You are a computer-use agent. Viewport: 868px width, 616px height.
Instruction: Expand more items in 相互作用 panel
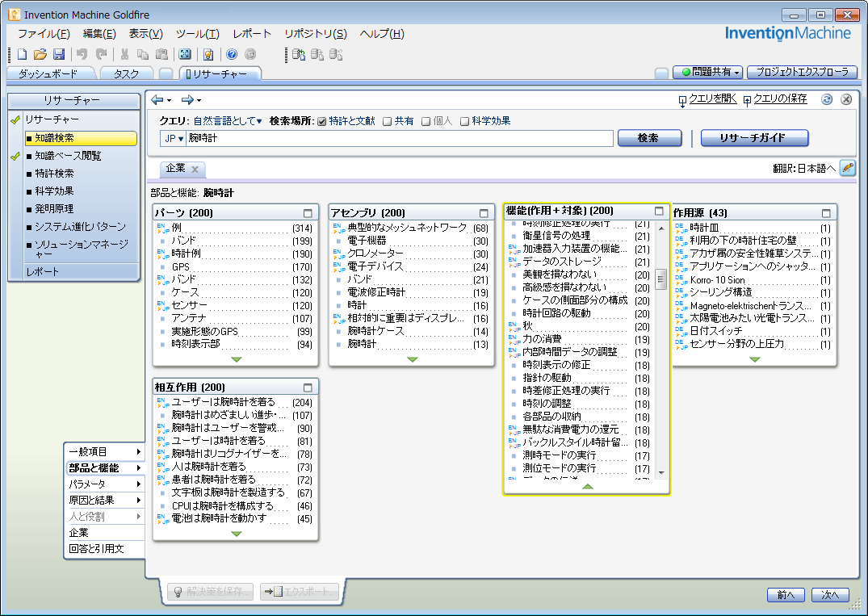[x=237, y=534]
